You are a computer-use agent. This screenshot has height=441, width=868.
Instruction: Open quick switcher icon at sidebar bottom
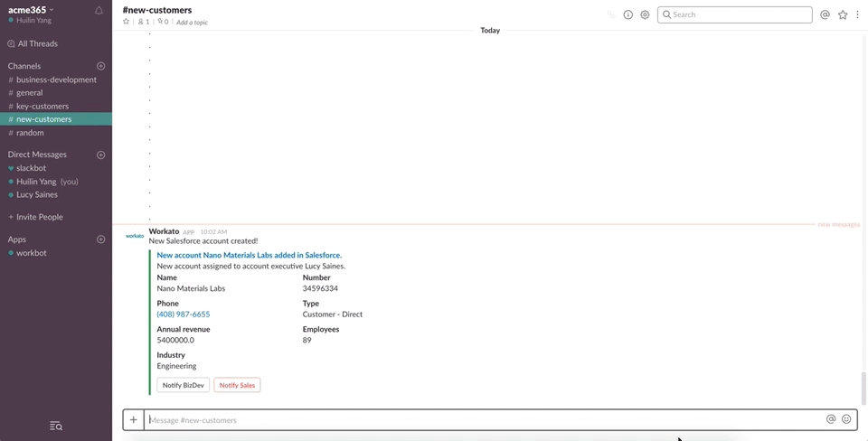tap(56, 426)
